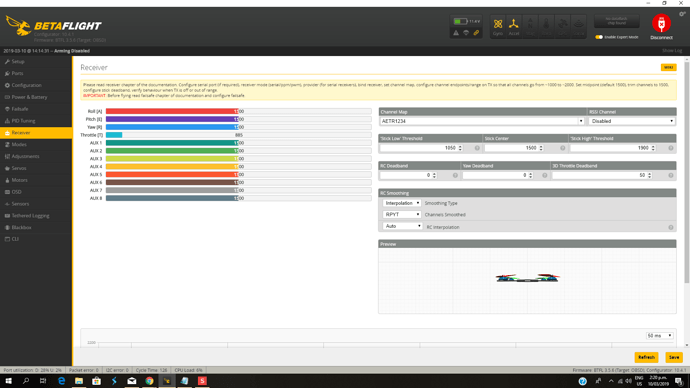Increase the 3D Throttle Deadband stepper

coord(650,174)
